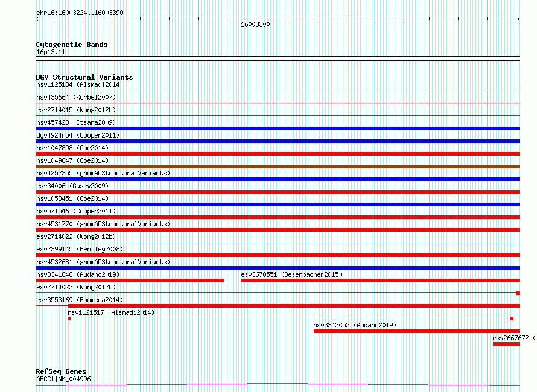Click nsv1121517 (Alsmadi2014) label

(x=111, y=312)
